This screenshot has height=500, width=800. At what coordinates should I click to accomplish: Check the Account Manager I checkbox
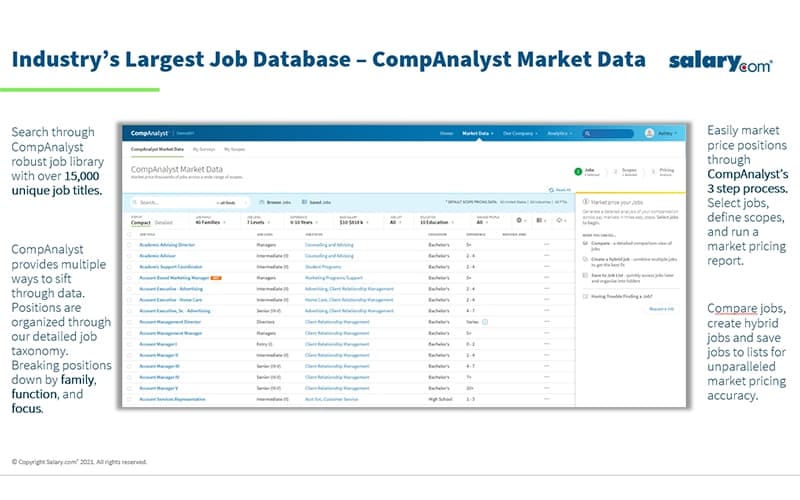pyautogui.click(x=129, y=344)
